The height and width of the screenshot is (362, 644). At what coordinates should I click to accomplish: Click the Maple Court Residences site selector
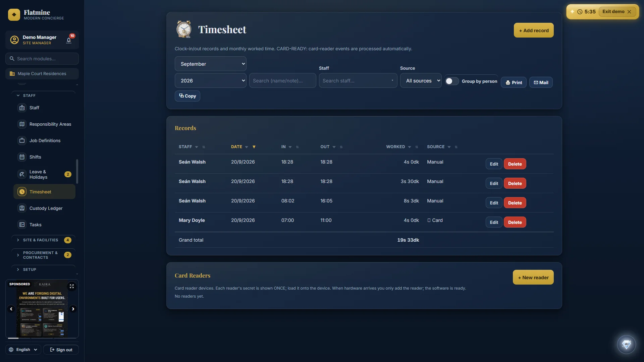click(42, 74)
